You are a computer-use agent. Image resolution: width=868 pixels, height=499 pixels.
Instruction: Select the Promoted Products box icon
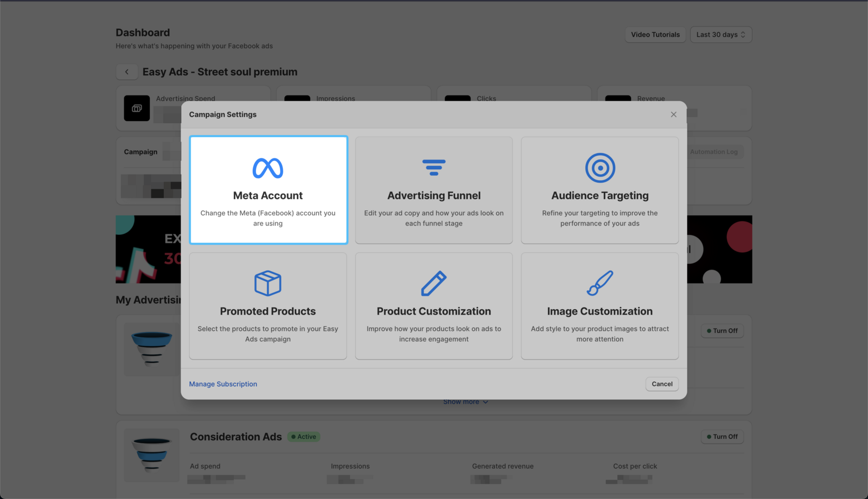267,283
